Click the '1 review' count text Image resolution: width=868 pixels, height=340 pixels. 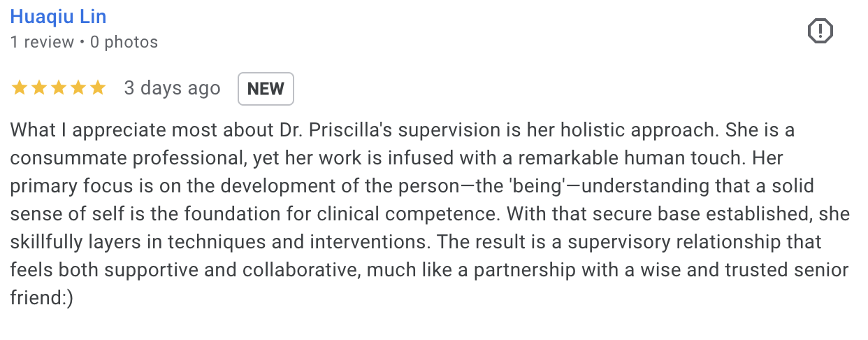tap(42, 42)
